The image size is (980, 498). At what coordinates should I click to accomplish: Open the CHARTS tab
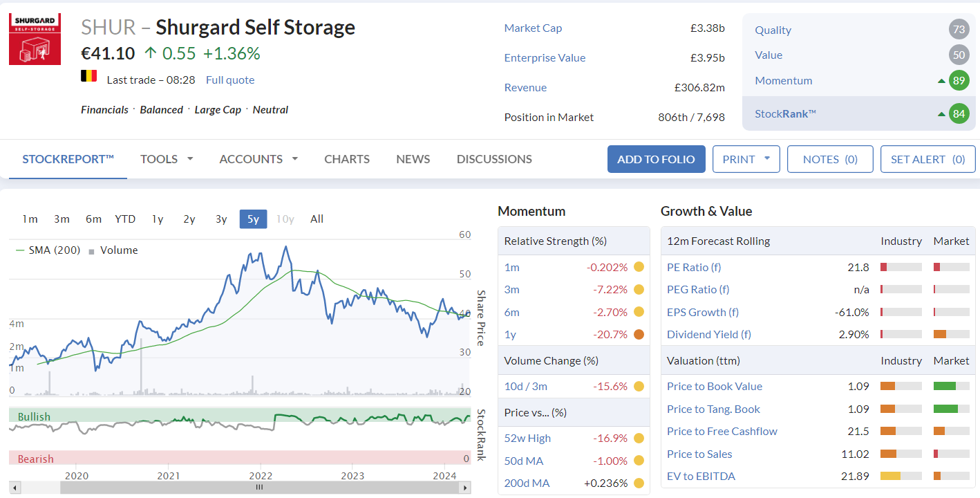347,159
